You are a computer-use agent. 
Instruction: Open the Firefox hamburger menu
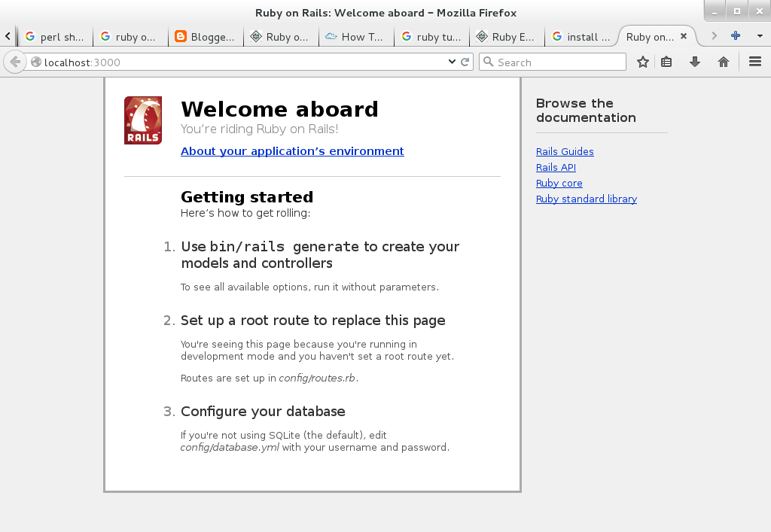(755, 62)
